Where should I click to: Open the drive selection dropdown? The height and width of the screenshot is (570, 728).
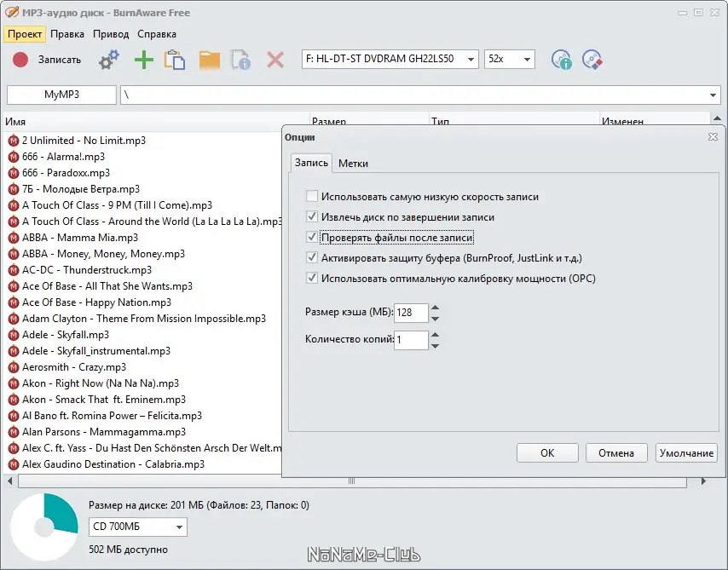[471, 60]
